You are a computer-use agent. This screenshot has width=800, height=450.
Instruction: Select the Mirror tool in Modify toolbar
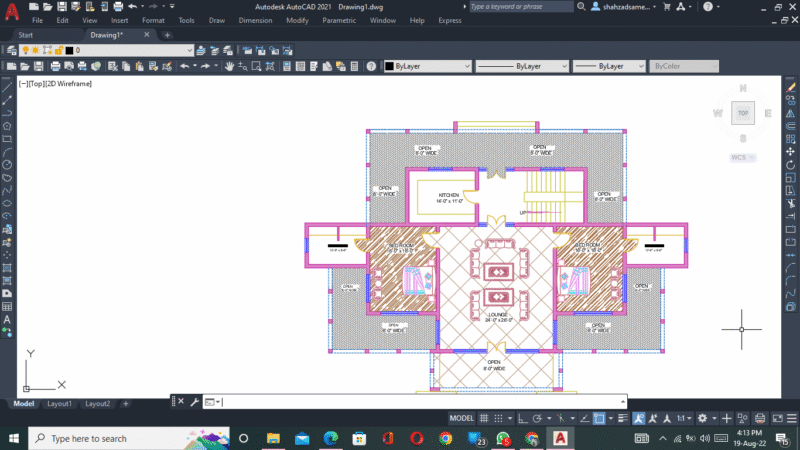[x=790, y=113]
